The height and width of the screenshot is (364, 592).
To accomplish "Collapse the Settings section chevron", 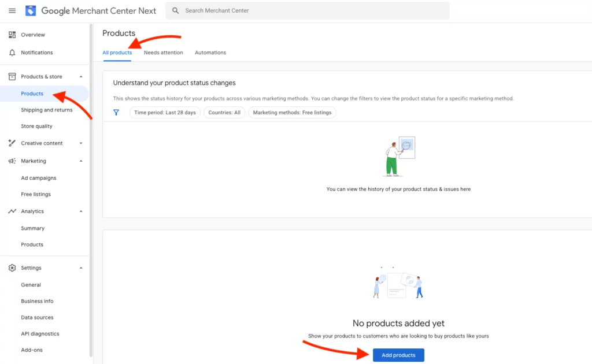I will click(82, 268).
